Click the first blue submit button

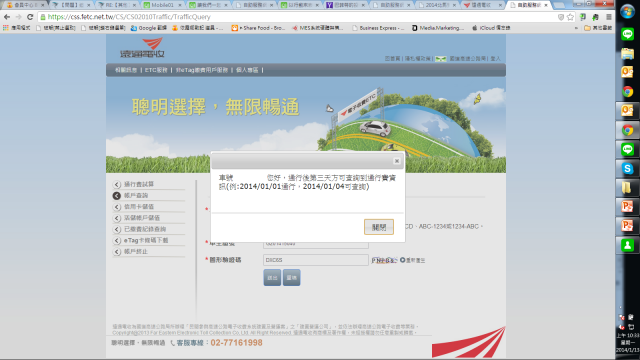272,278
